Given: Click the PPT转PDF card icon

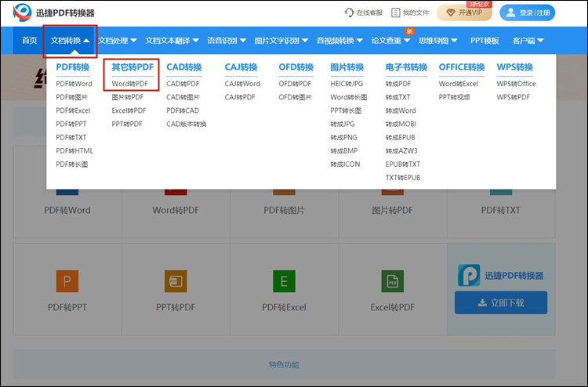Looking at the screenshot, I should (176, 281).
